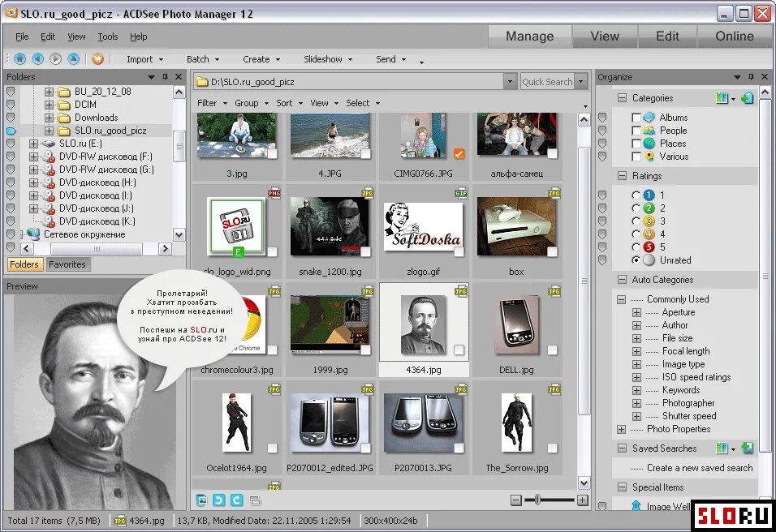Click the pin icon in Folders pane
The width and height of the screenshot is (776, 532).
pyautogui.click(x=166, y=76)
